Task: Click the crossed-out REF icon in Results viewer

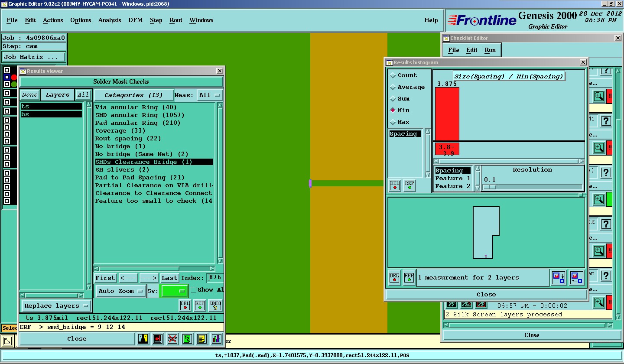Action: pyautogui.click(x=172, y=339)
